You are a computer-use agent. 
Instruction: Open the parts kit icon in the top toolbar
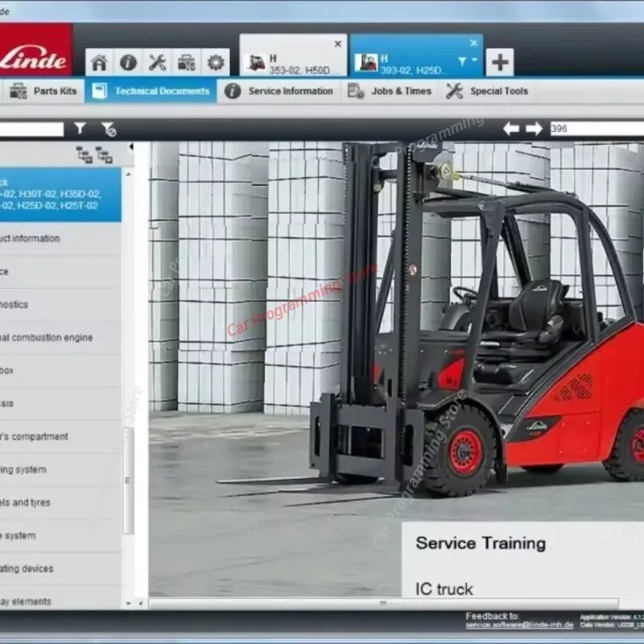[x=186, y=63]
